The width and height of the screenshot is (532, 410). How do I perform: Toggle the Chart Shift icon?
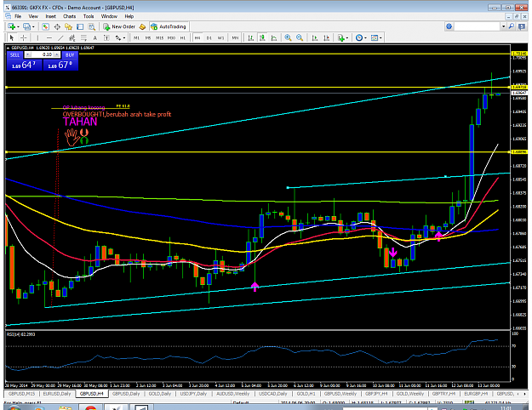[x=326, y=38]
